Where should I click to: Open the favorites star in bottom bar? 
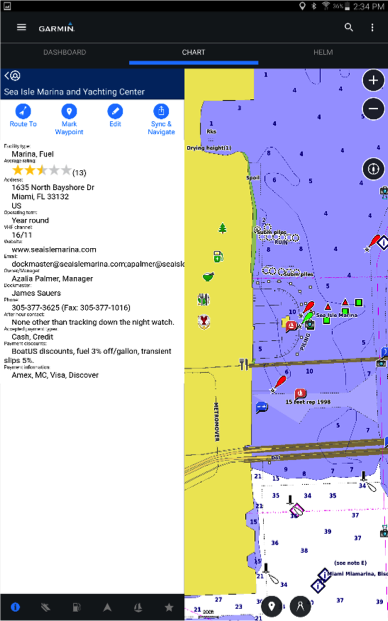pyautogui.click(x=169, y=607)
